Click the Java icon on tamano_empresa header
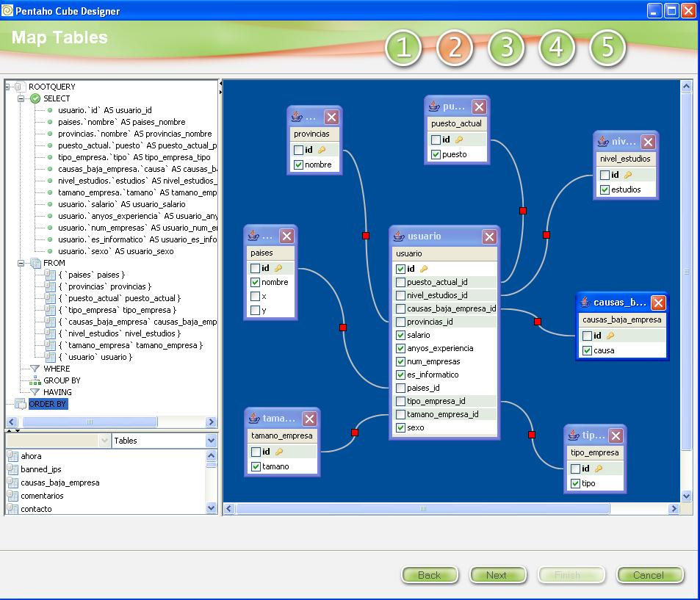Viewport: 700px width, 600px height. pyautogui.click(x=254, y=419)
